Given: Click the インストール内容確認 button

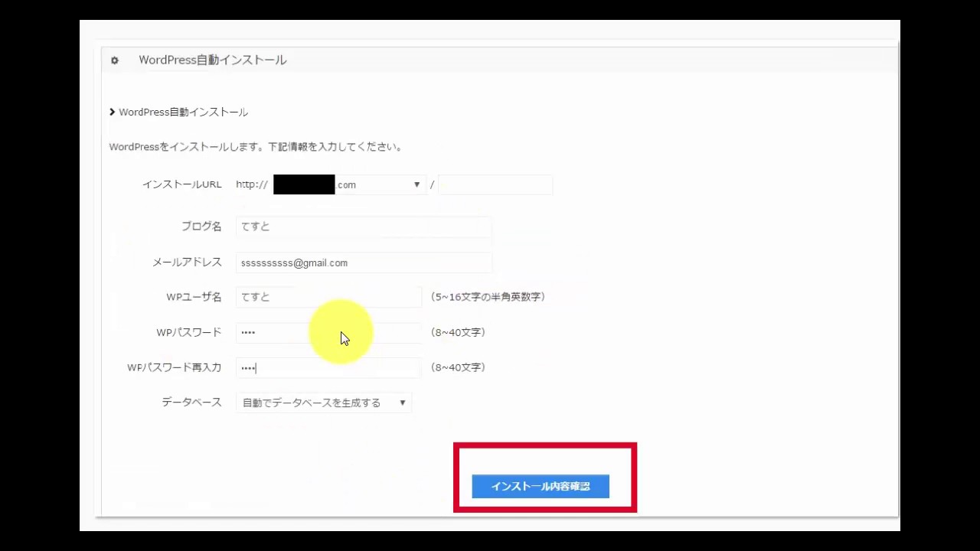Looking at the screenshot, I should pyautogui.click(x=541, y=486).
